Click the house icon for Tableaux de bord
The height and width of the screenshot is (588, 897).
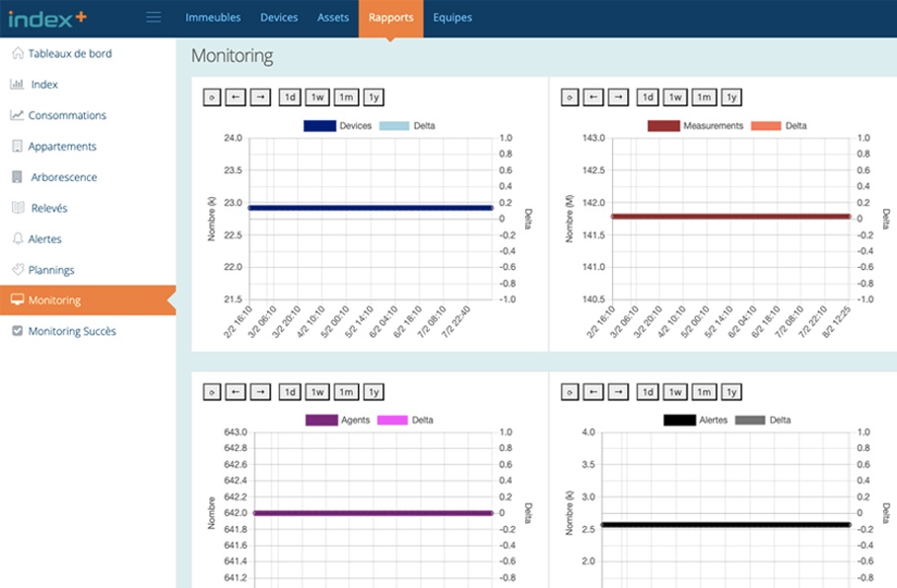pos(17,53)
